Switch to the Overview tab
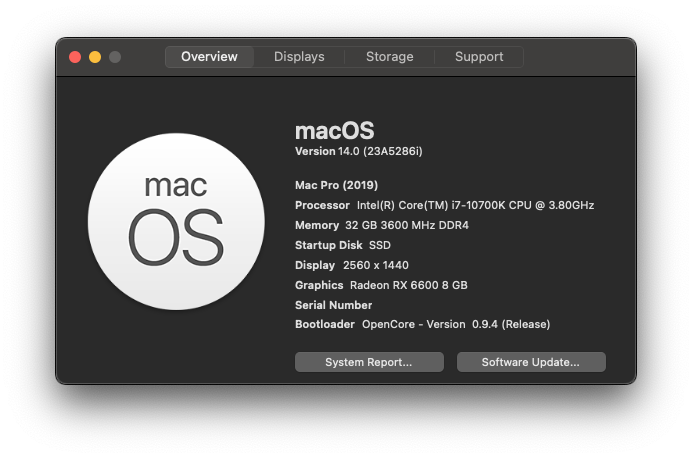 point(209,57)
